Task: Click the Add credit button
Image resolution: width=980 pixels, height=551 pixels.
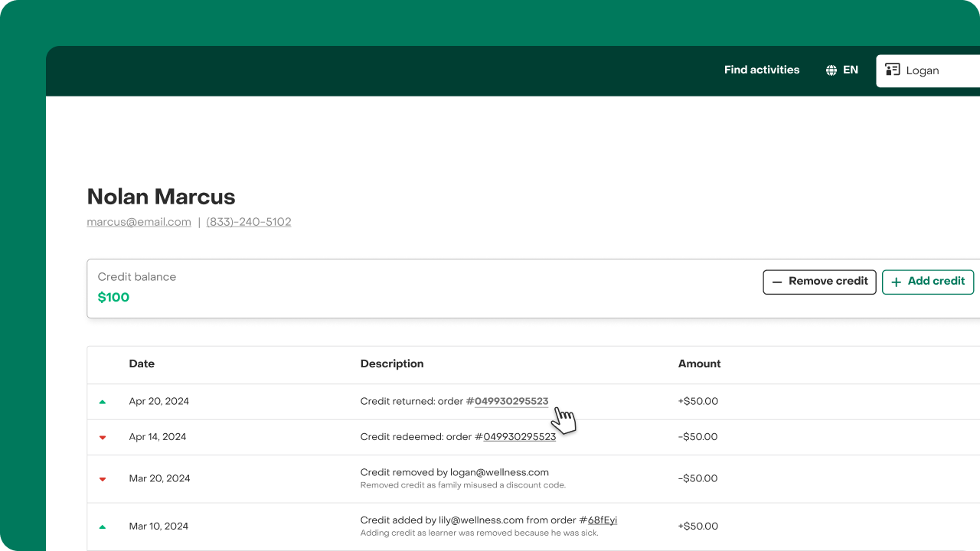Action: pyautogui.click(x=928, y=282)
